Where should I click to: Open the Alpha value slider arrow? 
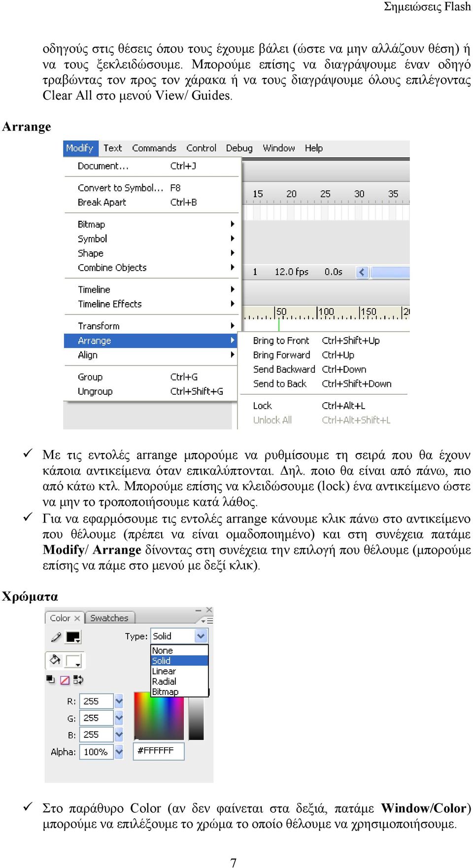tap(119, 752)
